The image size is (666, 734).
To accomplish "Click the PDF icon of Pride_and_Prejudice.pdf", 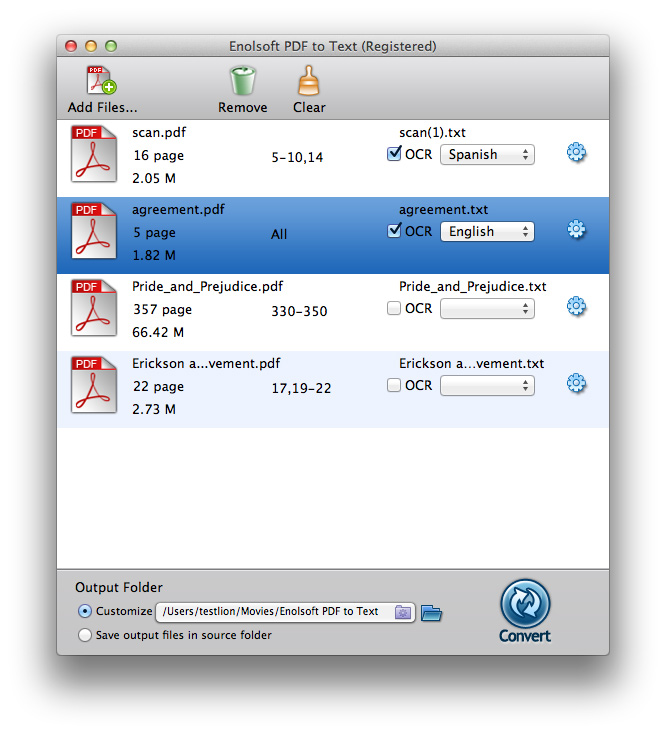I will pos(94,308).
